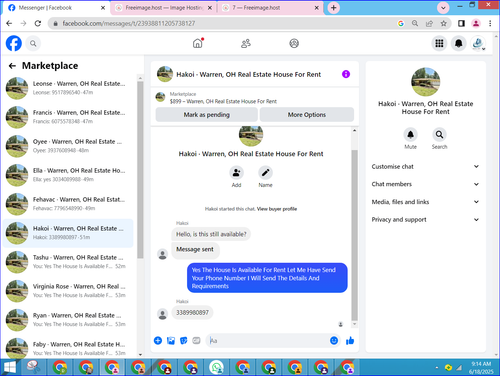Open the Oyee conversation
The height and width of the screenshot is (376, 500).
click(68, 146)
